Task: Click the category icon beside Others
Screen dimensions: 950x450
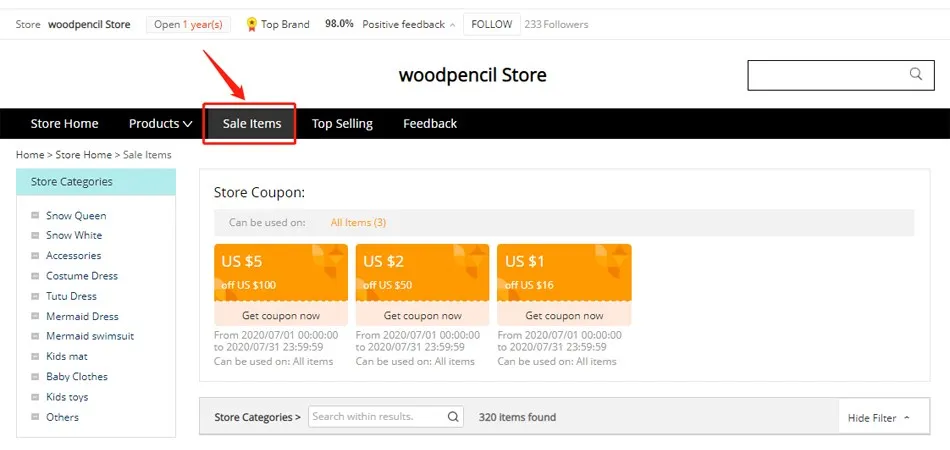Action: pos(35,417)
